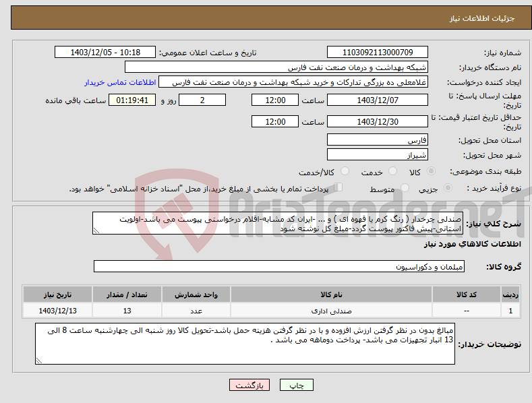Click the کد کالا column header
This screenshot has width=532, height=403.
(x=467, y=294)
